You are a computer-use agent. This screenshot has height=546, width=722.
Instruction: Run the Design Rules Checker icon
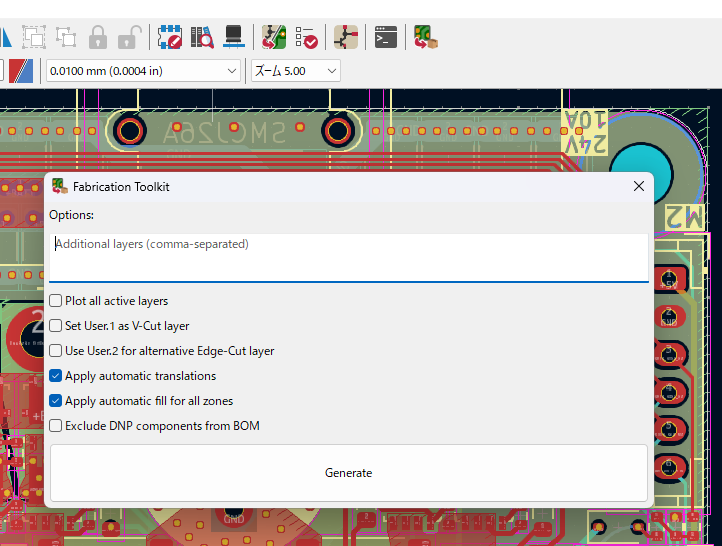coord(306,38)
